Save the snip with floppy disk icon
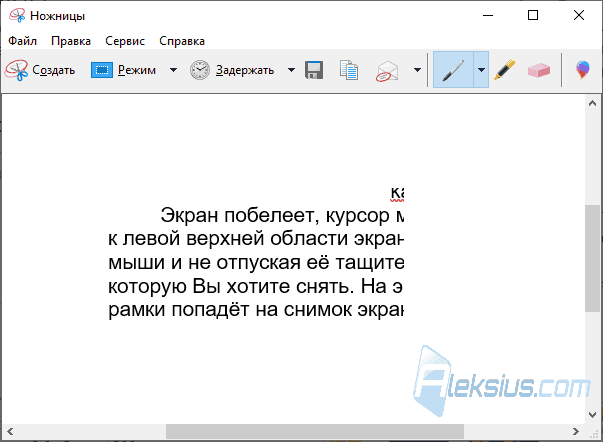 point(314,70)
